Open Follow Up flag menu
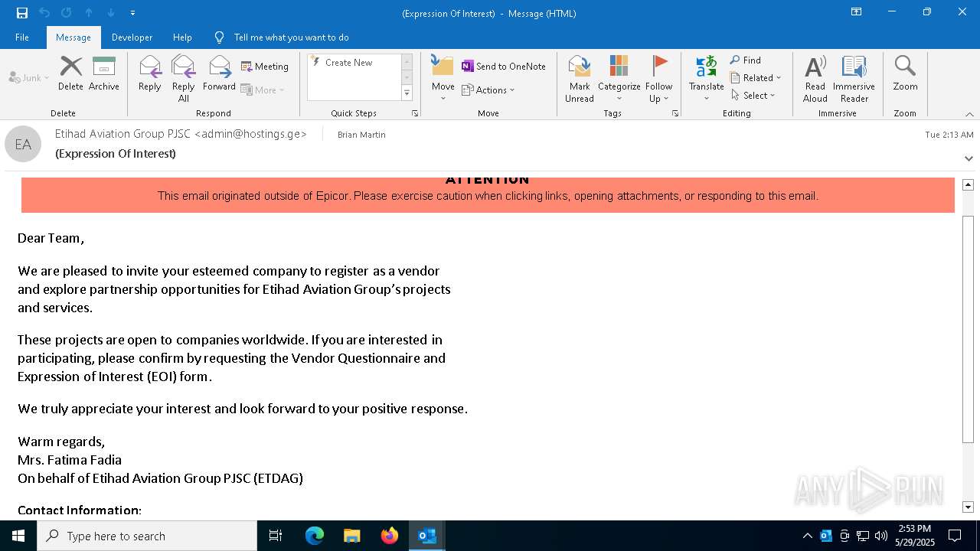This screenshot has height=551, width=980. [658, 79]
